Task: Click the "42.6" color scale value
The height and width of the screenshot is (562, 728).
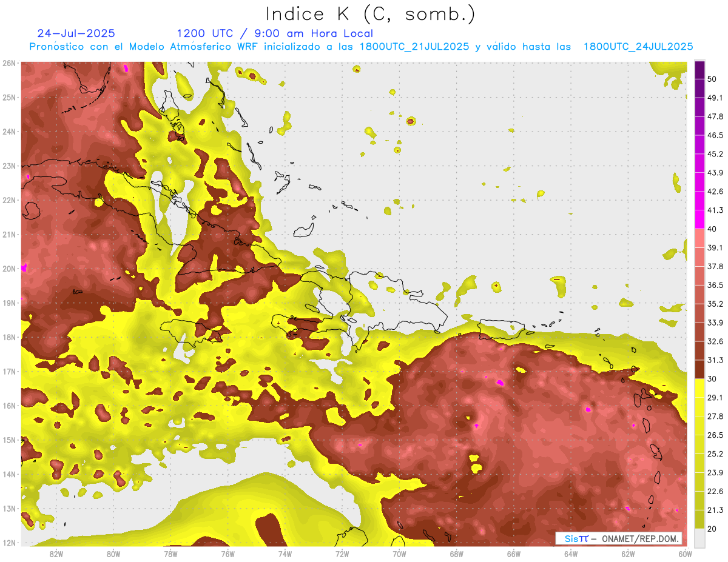Action: click(715, 192)
